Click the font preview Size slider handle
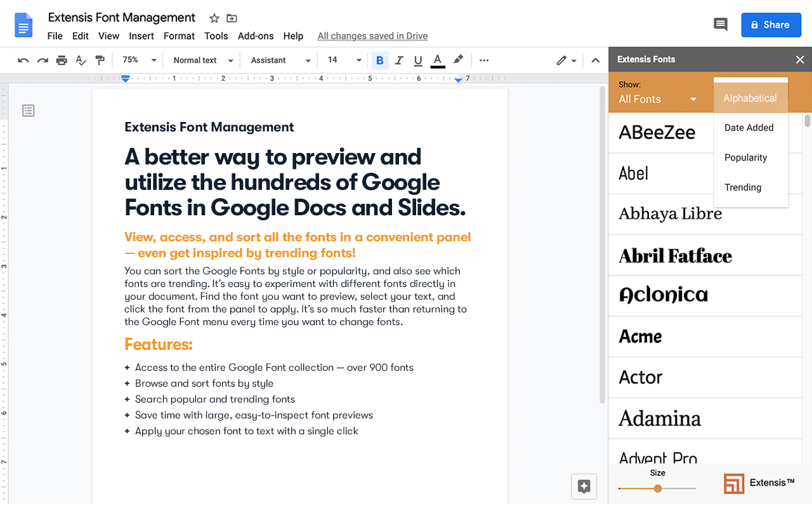 coord(658,488)
